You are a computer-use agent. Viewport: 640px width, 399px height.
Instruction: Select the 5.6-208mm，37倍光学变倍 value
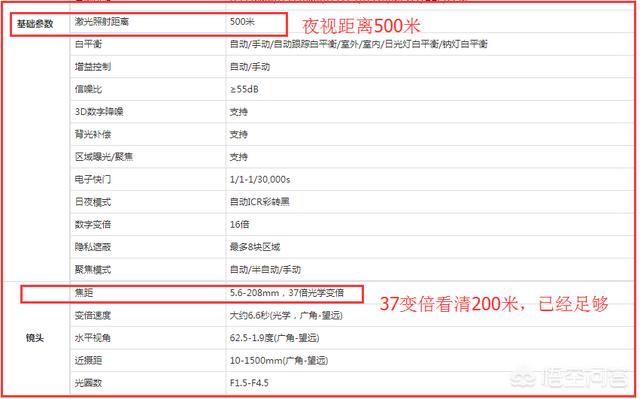(287, 293)
